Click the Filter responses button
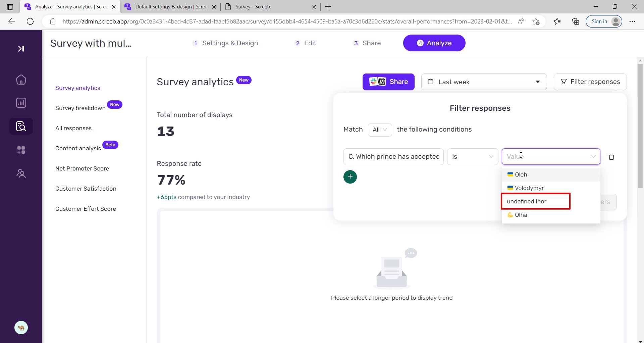 (590, 82)
